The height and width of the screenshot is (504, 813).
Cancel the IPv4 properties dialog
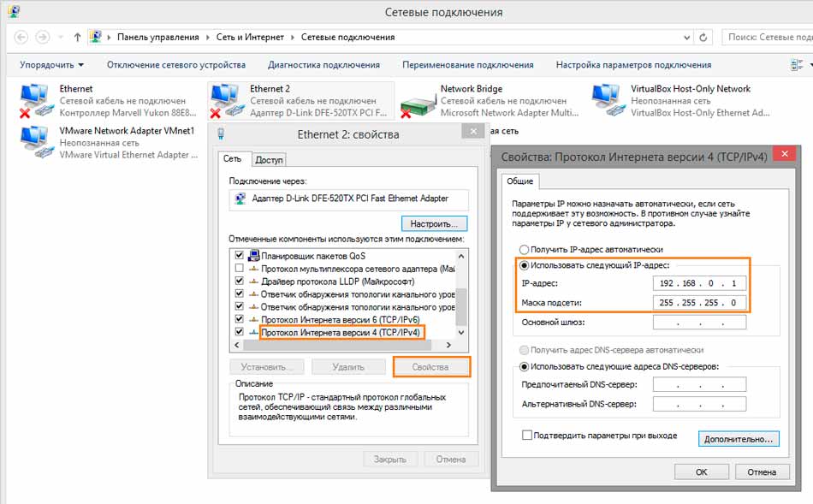tap(763, 471)
